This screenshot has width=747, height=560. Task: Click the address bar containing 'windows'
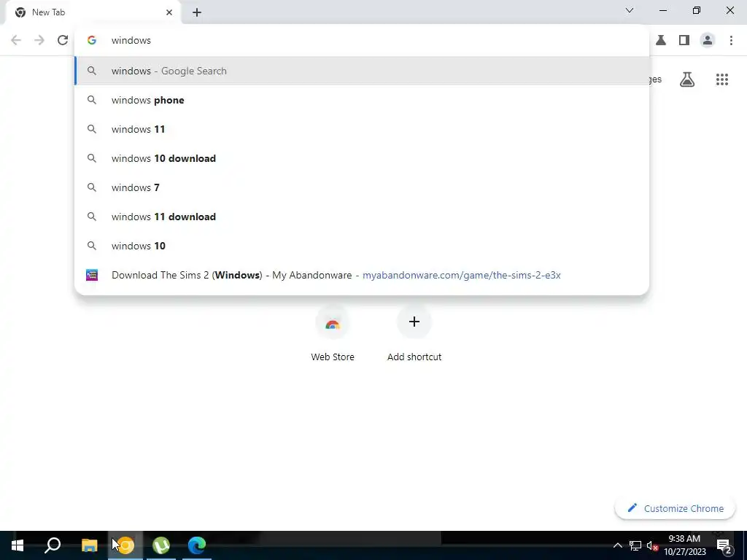(362, 41)
